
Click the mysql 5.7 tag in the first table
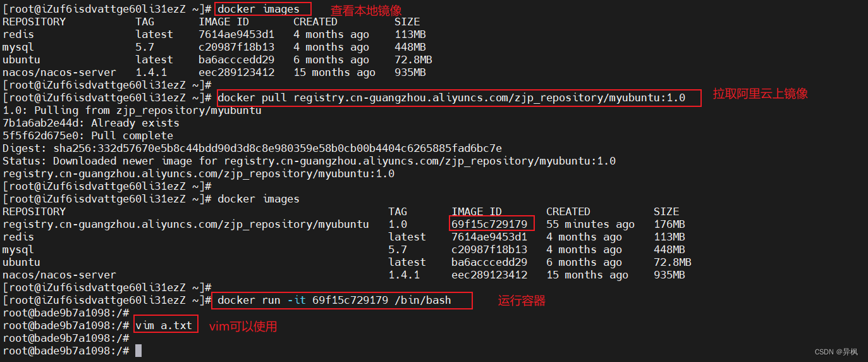[145, 47]
